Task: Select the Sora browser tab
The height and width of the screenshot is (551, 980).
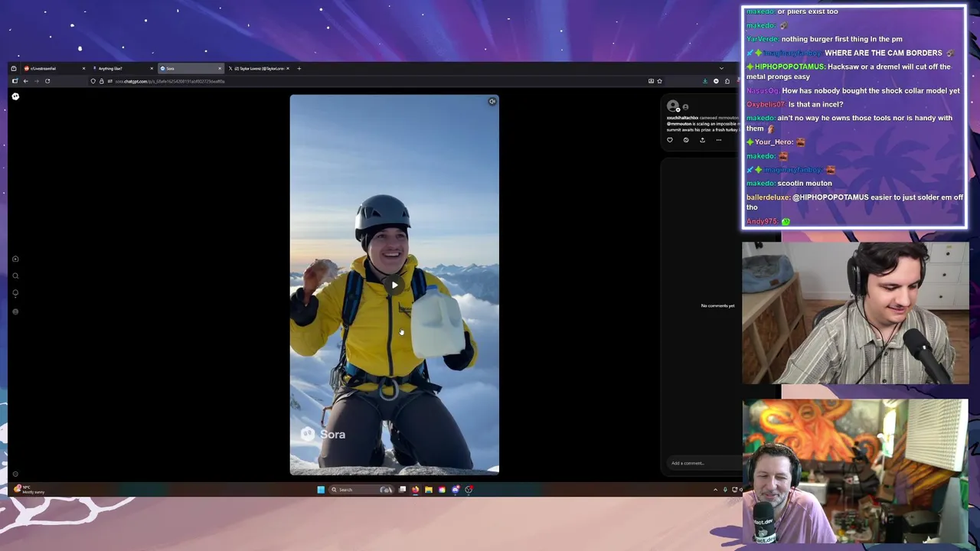Action: [190, 68]
